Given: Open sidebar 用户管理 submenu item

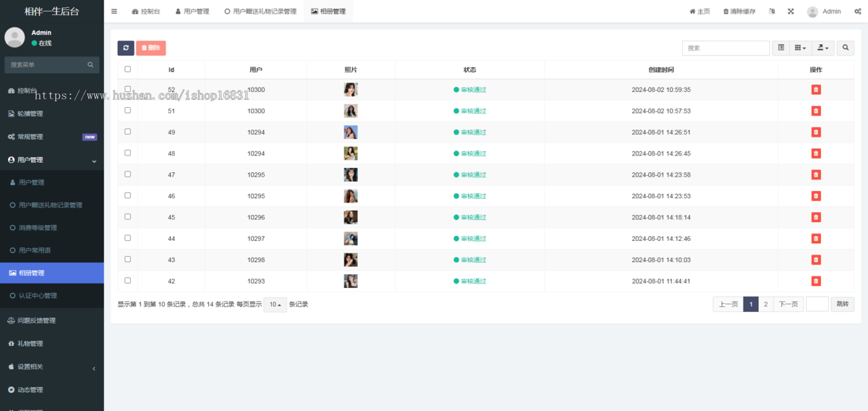Looking at the screenshot, I should coord(51,182).
